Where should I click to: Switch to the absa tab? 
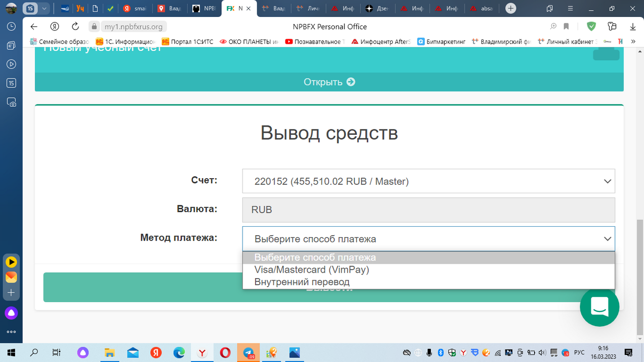[x=481, y=8]
